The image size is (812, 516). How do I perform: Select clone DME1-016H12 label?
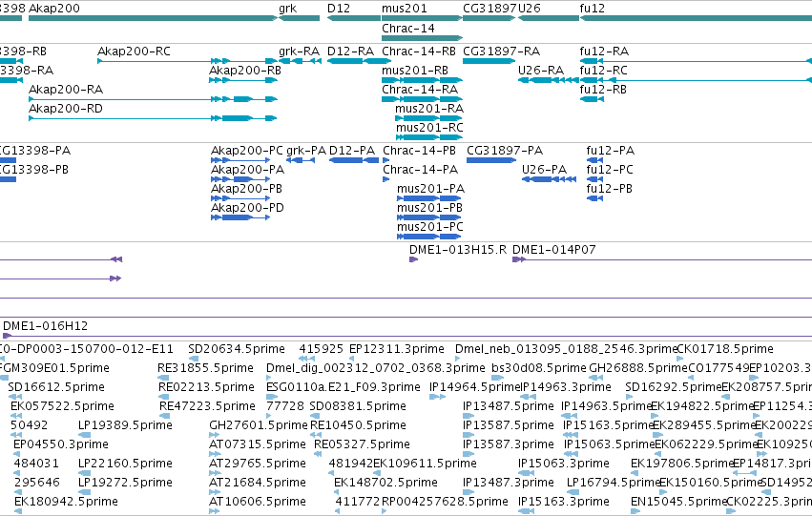(x=46, y=326)
